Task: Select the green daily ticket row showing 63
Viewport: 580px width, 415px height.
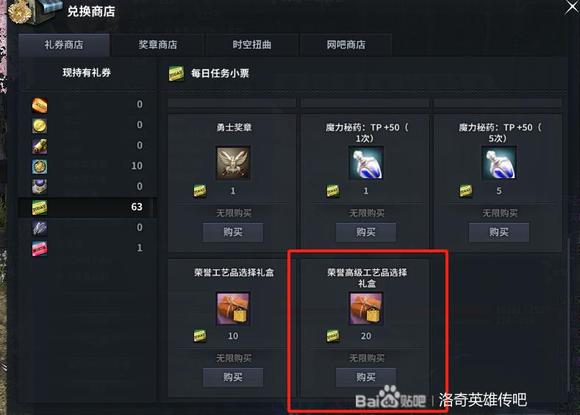Action: coord(88,207)
